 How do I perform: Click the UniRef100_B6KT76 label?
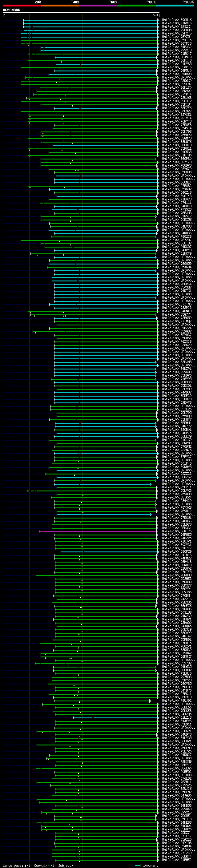[x=176, y=531]
